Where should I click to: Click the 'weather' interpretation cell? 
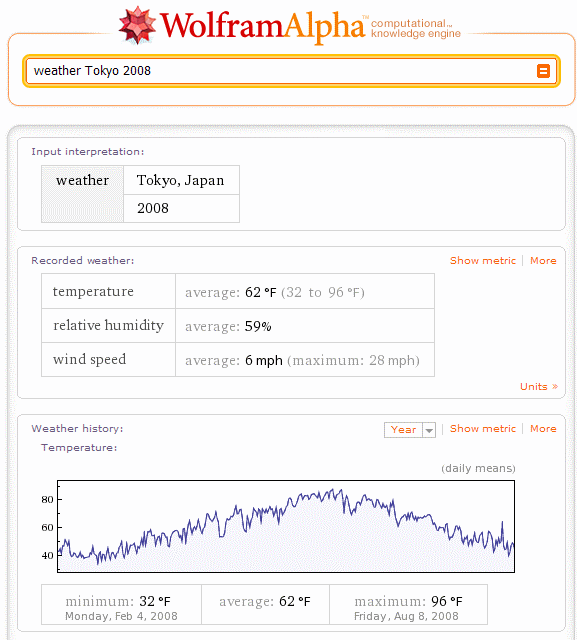(x=82, y=194)
